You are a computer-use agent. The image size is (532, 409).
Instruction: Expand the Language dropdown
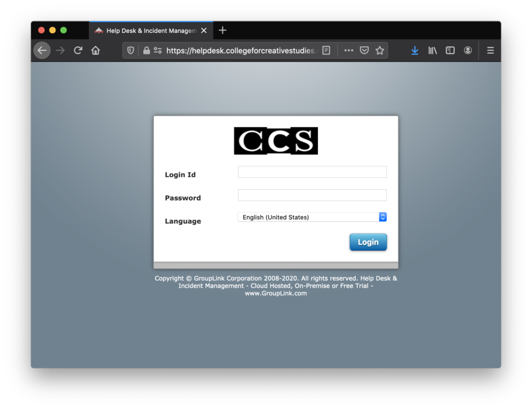(x=312, y=217)
